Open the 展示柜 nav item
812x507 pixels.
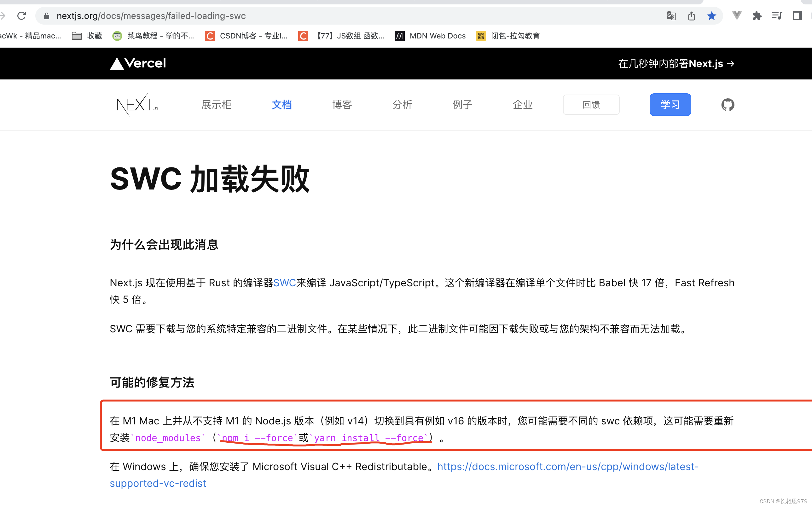click(216, 105)
